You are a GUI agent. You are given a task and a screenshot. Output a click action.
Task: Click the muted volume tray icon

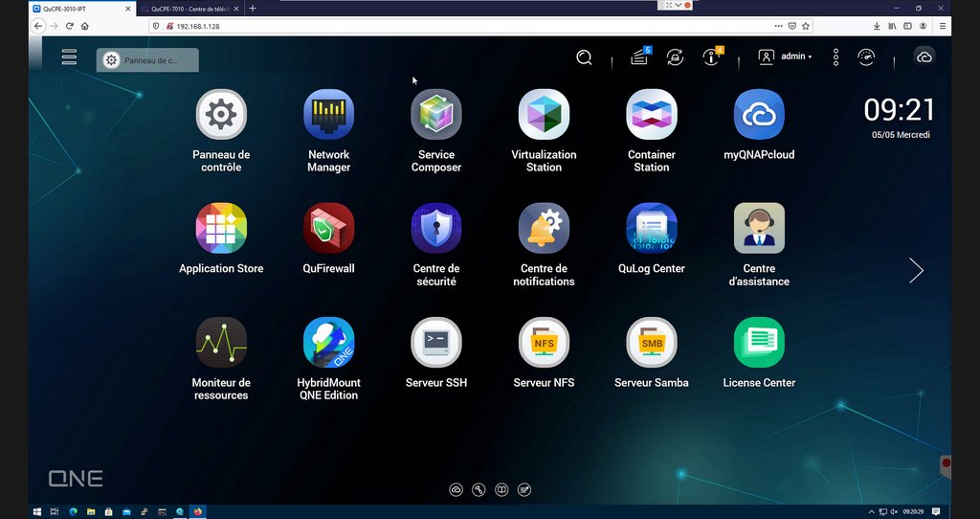[x=894, y=511]
